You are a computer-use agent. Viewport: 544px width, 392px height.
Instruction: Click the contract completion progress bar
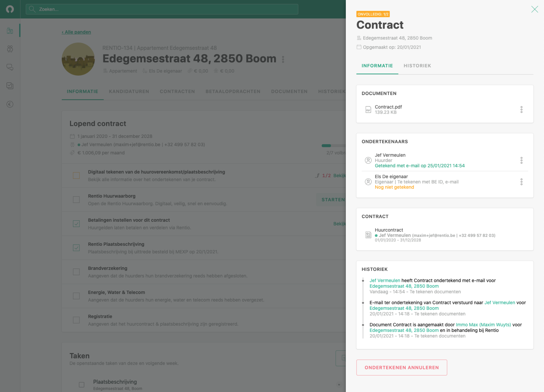tap(333, 146)
